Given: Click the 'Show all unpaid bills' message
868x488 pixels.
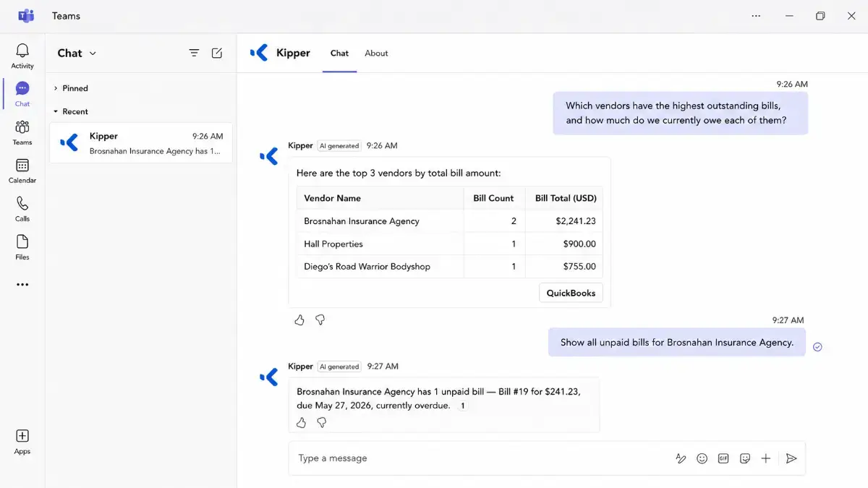Looking at the screenshot, I should click(677, 342).
